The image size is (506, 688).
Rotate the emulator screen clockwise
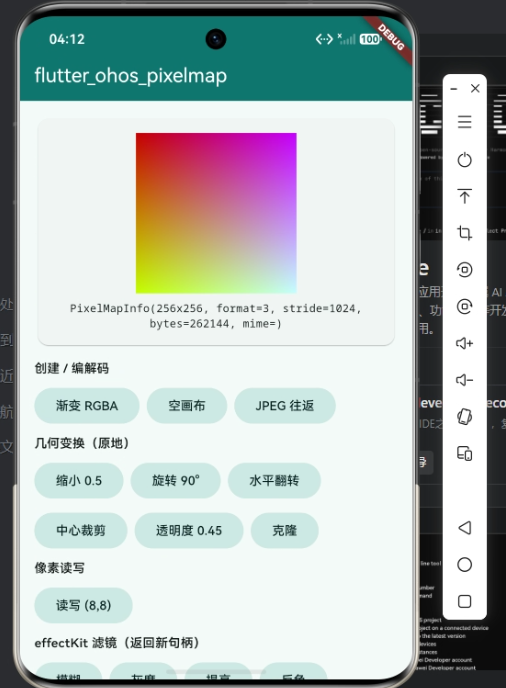tap(464, 306)
